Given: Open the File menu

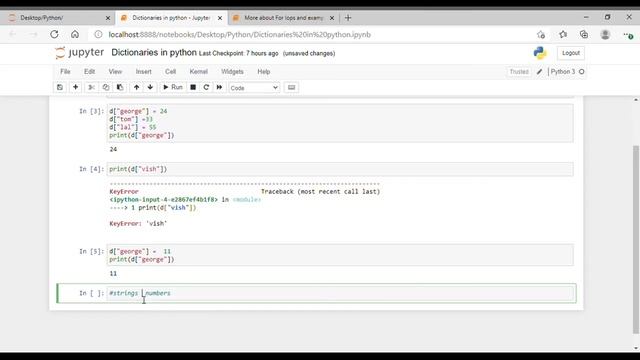Looking at the screenshot, I should click(65, 71).
